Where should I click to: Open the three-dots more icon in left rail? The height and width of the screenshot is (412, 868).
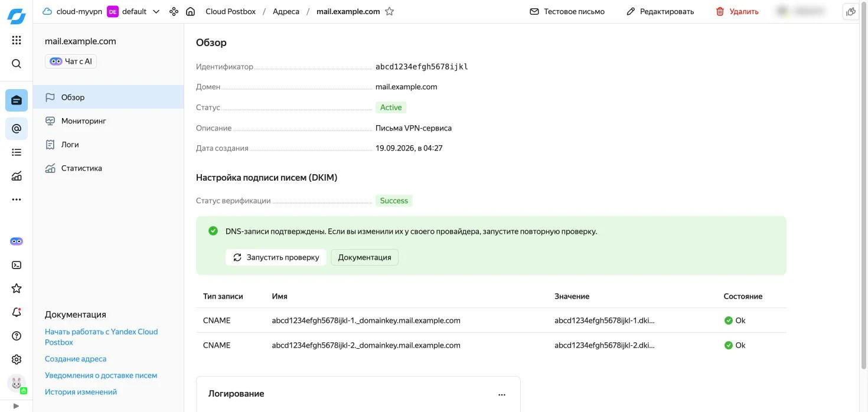coord(17,200)
